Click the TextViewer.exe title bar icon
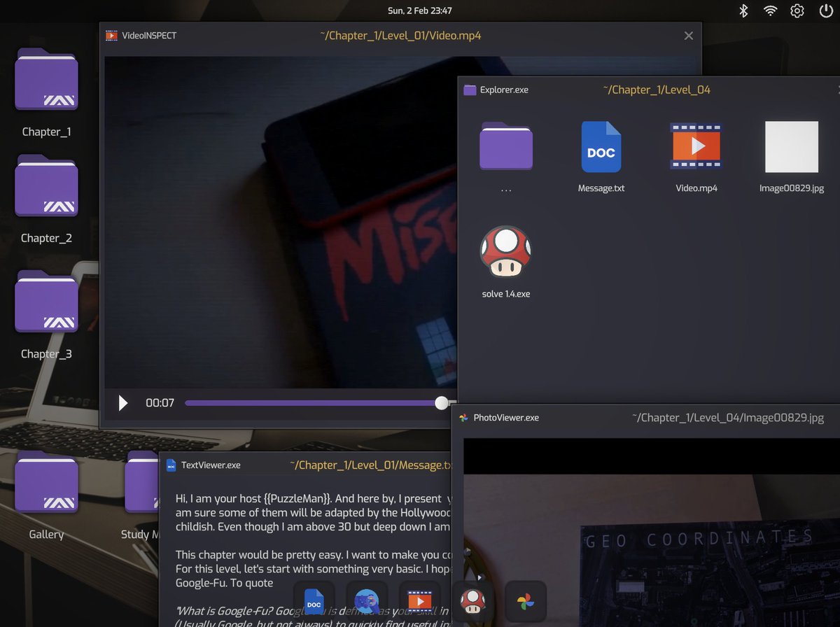This screenshot has height=627, width=840. click(171, 465)
